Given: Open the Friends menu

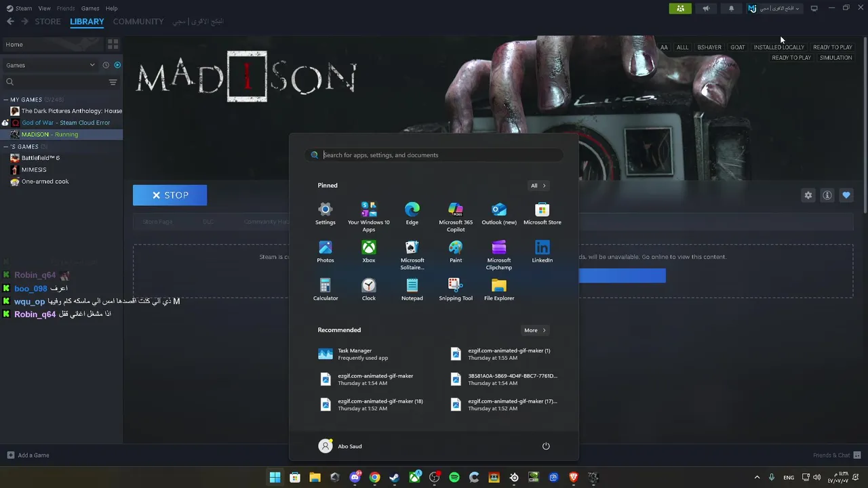Looking at the screenshot, I should (x=66, y=8).
